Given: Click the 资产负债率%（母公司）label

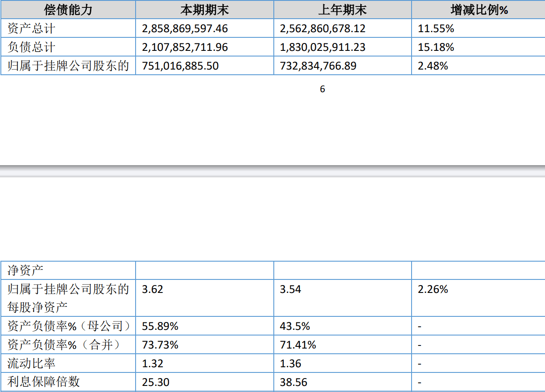Looking at the screenshot, I should point(69,326).
